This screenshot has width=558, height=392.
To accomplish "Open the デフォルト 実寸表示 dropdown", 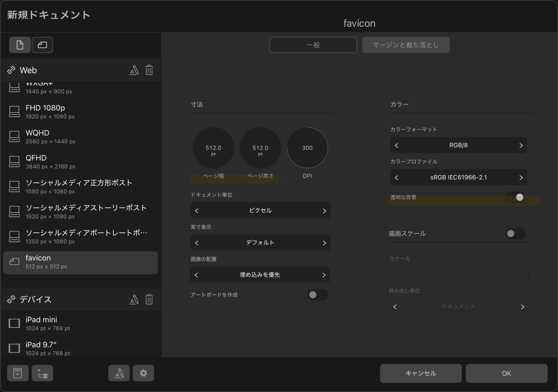I will pos(260,242).
